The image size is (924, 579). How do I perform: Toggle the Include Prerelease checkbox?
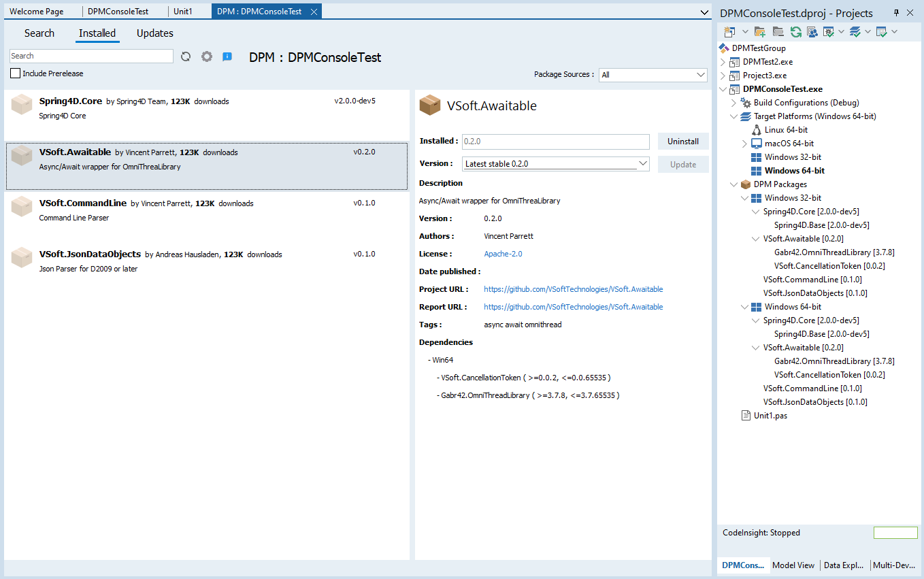pos(15,73)
